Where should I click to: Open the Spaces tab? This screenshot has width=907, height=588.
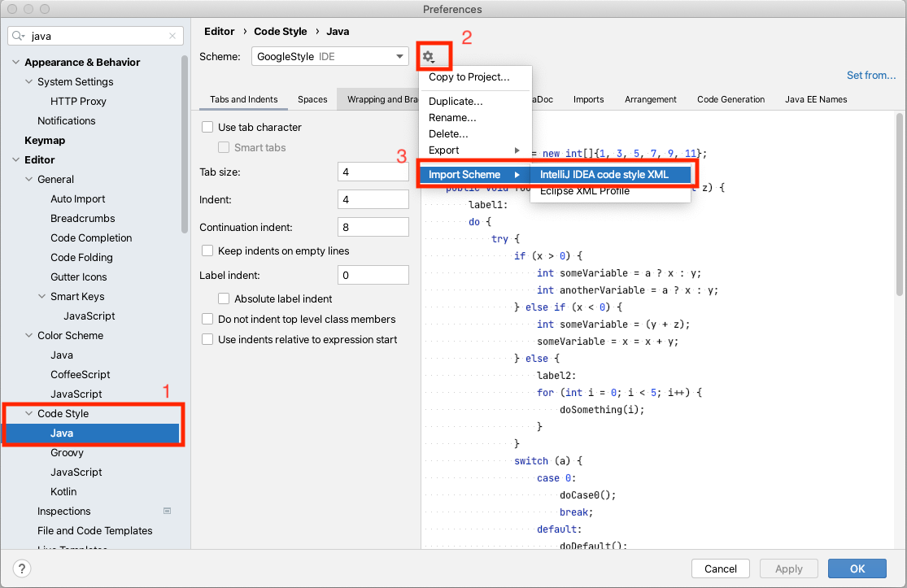(x=312, y=99)
